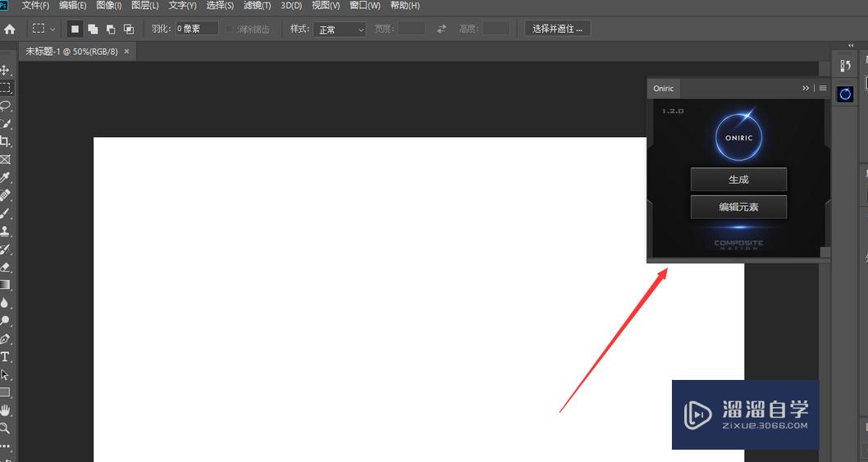The height and width of the screenshot is (462, 868).
Task: Open the 图层(L) menu
Action: (145, 6)
